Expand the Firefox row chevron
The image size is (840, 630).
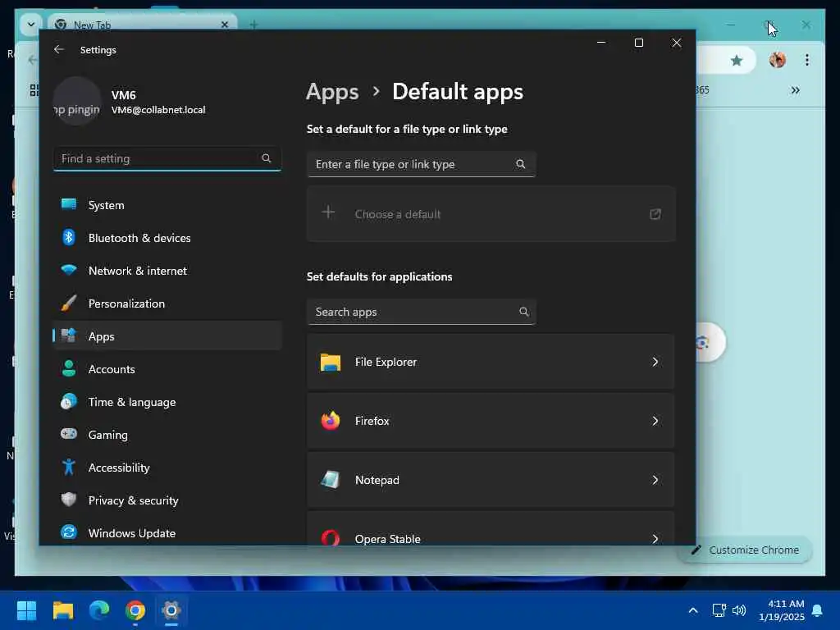(655, 421)
